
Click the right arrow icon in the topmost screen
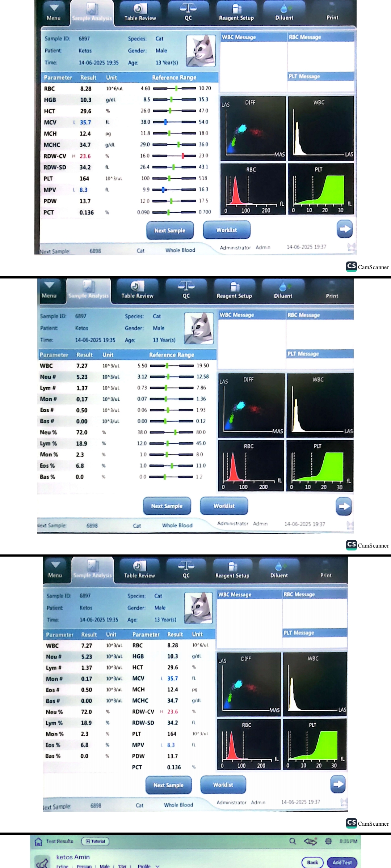[344, 229]
